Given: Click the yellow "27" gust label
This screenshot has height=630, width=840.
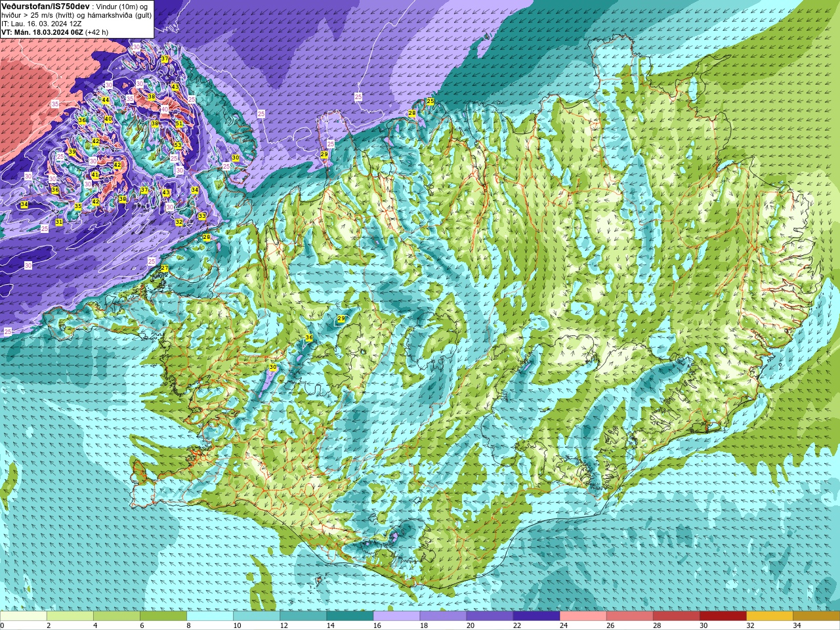Looking at the screenshot, I should click(x=165, y=268).
